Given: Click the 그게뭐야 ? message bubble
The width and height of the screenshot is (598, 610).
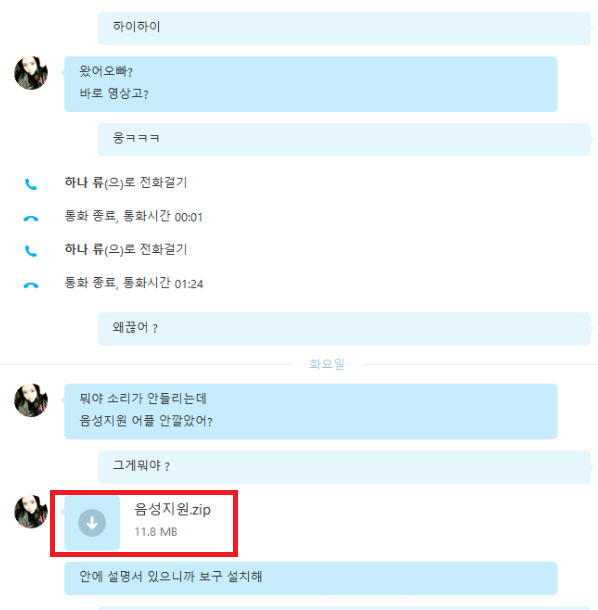Looking at the screenshot, I should (x=344, y=467).
